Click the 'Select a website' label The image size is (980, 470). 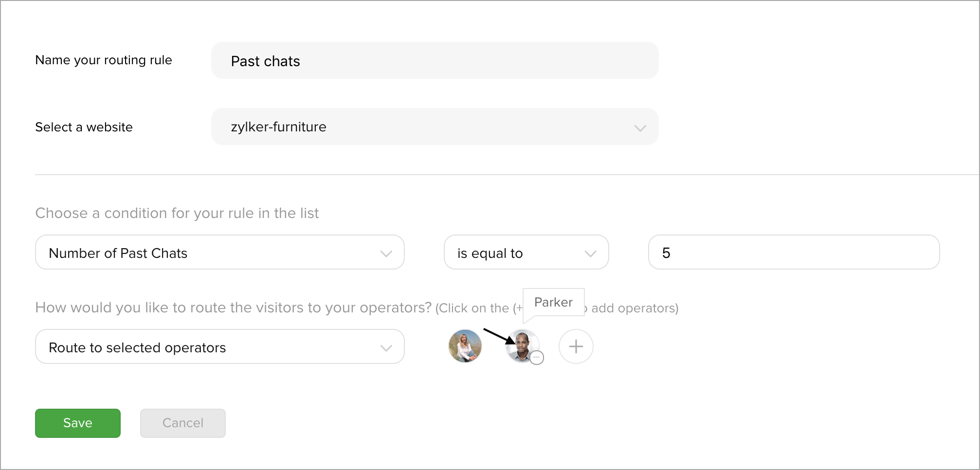pyautogui.click(x=84, y=127)
